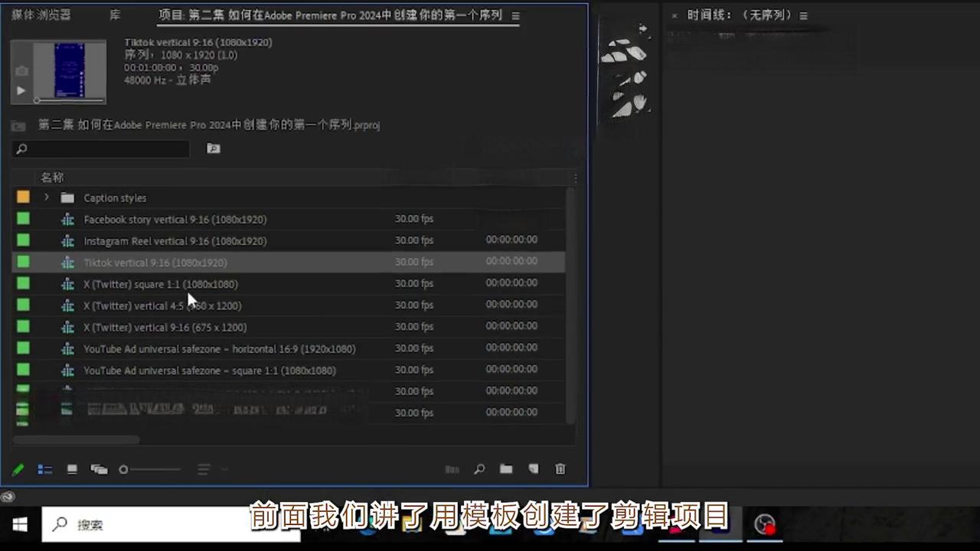Select the 项目 project panel tab
Screen dimensions: 980x551
pyautogui.click(x=330, y=15)
